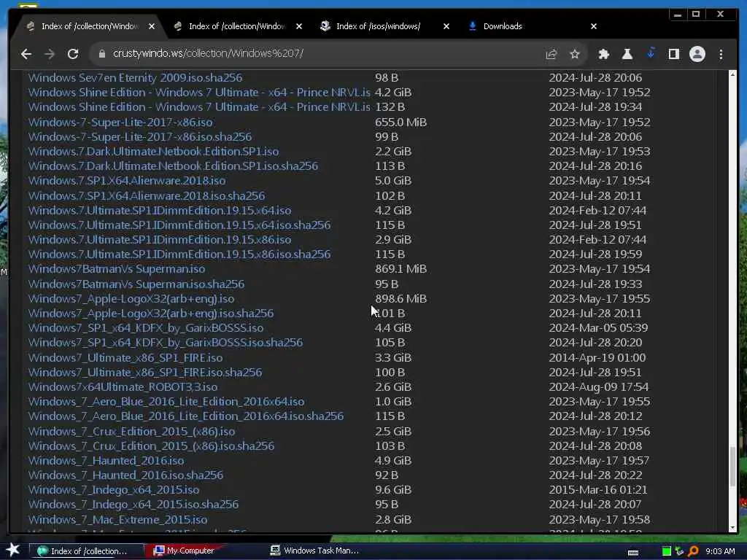This screenshot has height=560, width=747.
Task: Go back with the browser back arrow
Action: [x=26, y=54]
